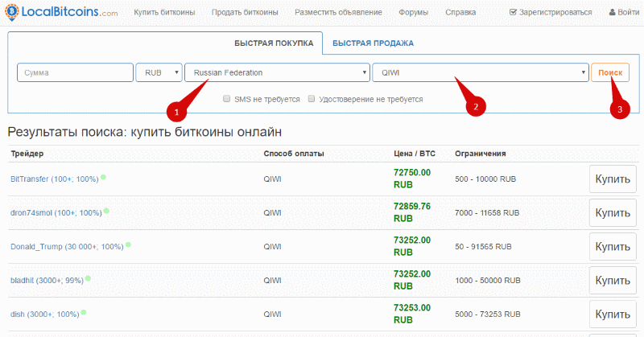Viewport: 644px width, 337px height.
Task: Click the Цена / BTC column header
Action: click(415, 154)
